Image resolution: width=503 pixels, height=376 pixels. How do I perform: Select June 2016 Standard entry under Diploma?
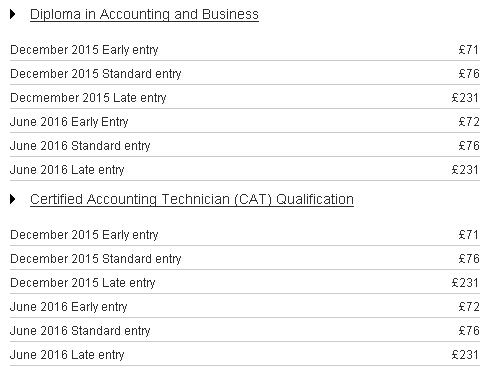pos(245,145)
